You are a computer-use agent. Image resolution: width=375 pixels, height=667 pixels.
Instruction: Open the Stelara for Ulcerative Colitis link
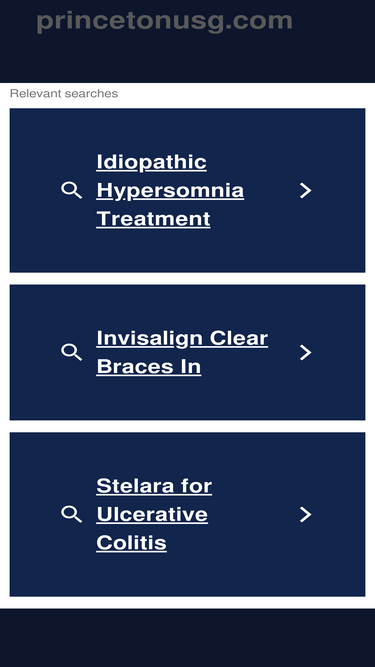tap(154, 515)
